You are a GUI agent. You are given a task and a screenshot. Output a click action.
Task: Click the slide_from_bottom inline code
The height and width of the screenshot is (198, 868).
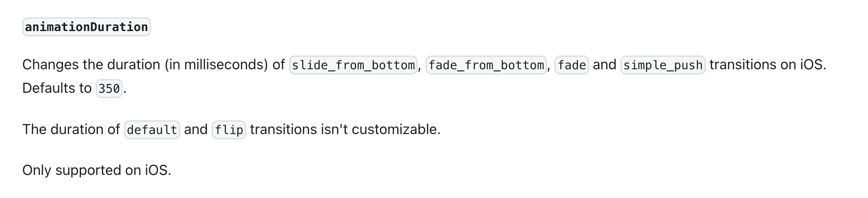tap(353, 65)
